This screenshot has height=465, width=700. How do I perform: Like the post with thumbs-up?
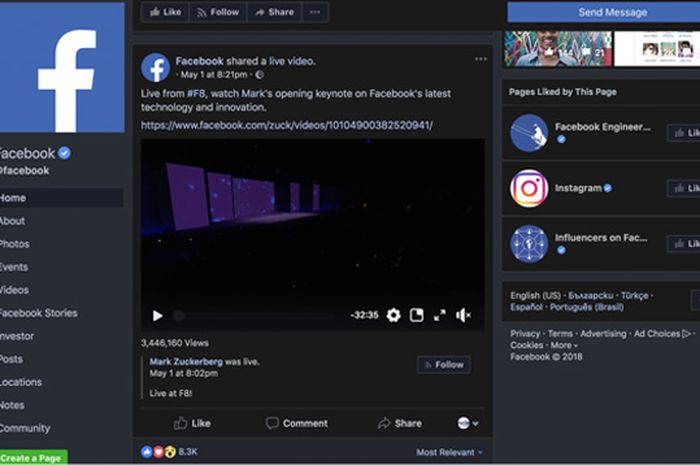coord(192,423)
